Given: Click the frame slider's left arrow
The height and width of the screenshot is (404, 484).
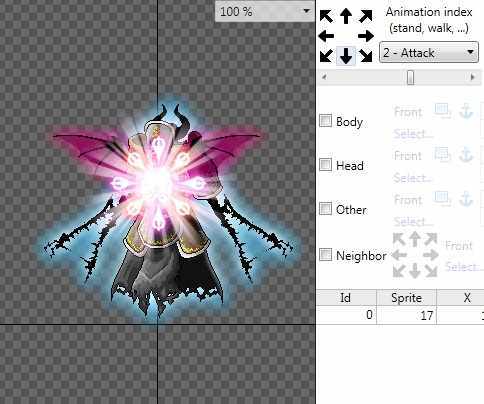Looking at the screenshot, I should (324, 77).
